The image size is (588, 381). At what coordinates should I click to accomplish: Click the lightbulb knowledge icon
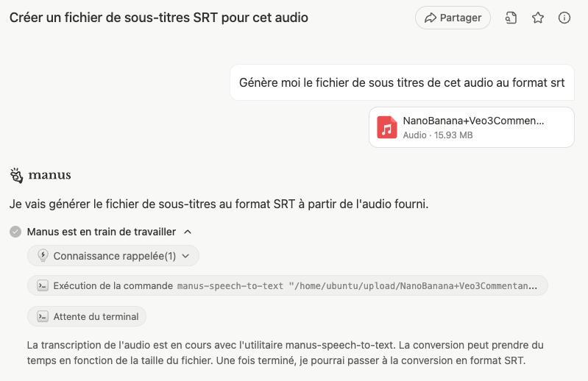(x=43, y=256)
